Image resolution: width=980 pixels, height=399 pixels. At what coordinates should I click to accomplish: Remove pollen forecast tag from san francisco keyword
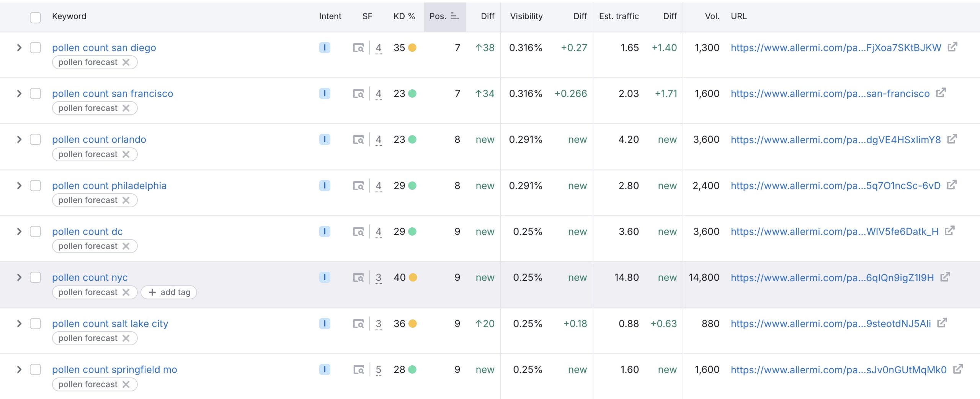[x=126, y=108]
